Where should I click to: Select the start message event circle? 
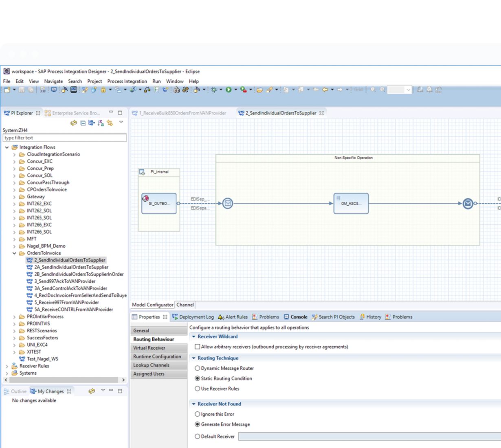228,203
